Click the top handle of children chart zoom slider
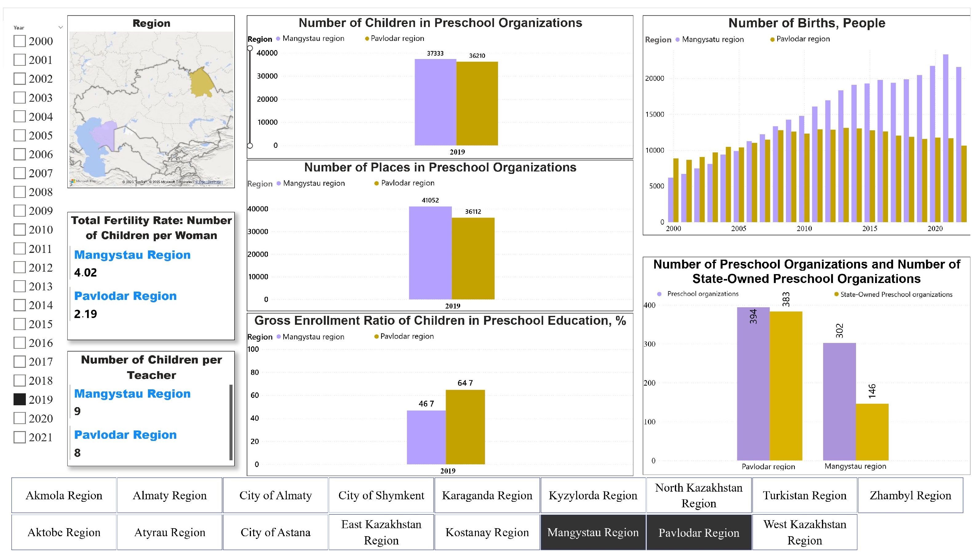Viewport: 980px width, 558px height. (x=250, y=48)
